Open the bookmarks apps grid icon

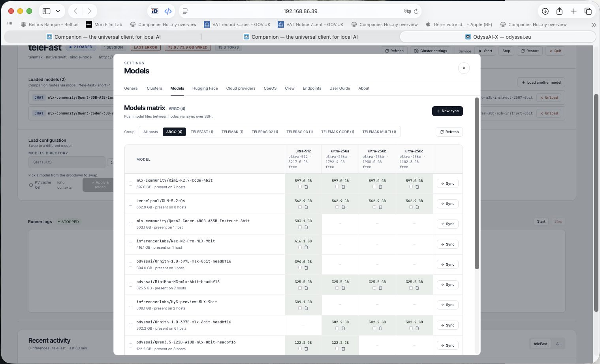10,24
